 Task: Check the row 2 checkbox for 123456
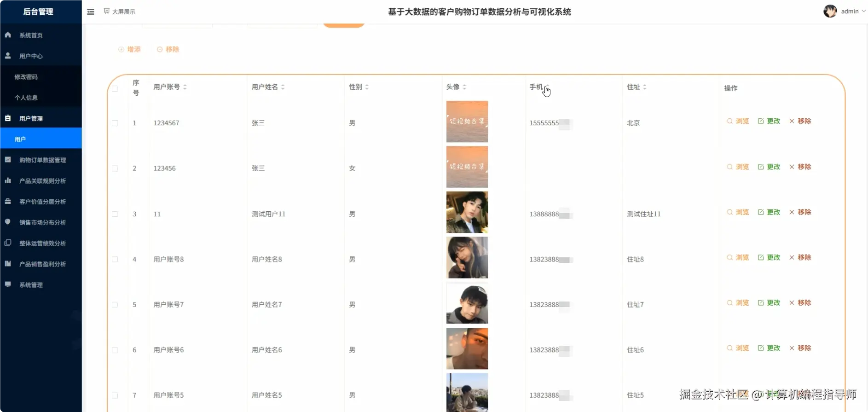115,168
